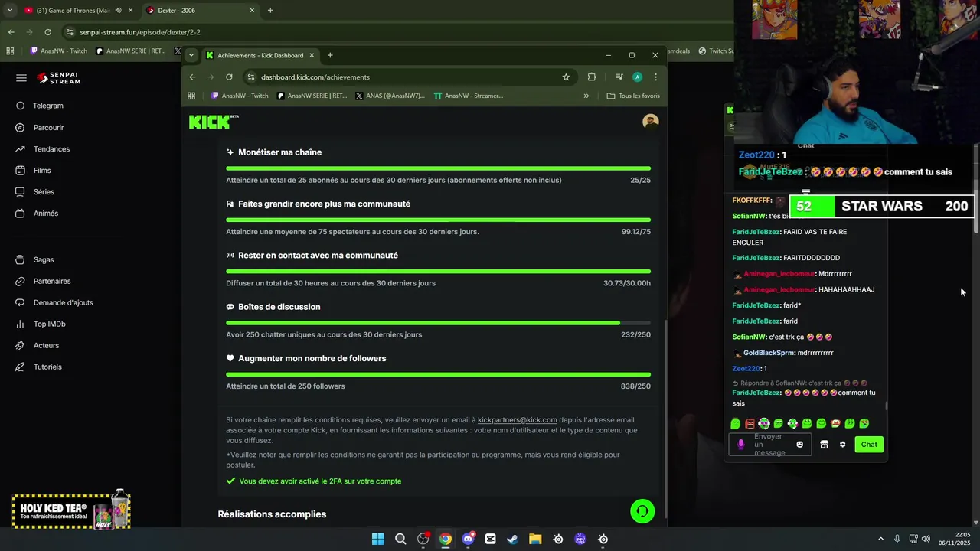
Task: Click the Envoyer un message chat input
Action: (x=769, y=445)
